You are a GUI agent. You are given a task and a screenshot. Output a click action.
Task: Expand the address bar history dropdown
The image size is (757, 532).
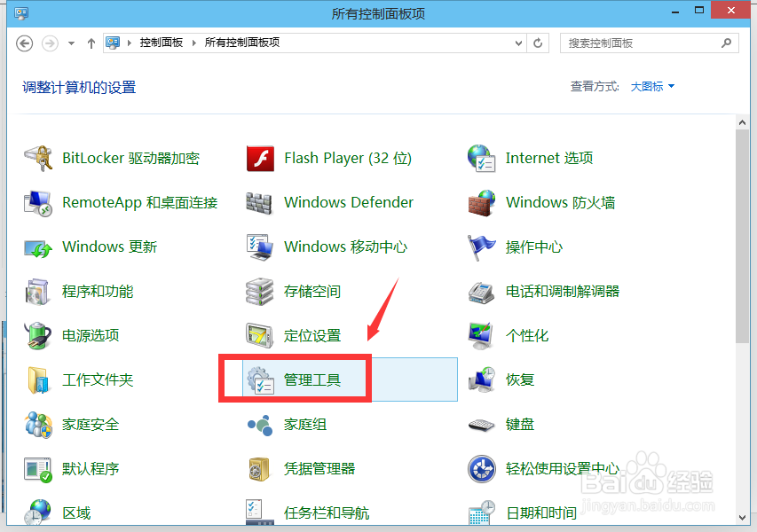518,43
